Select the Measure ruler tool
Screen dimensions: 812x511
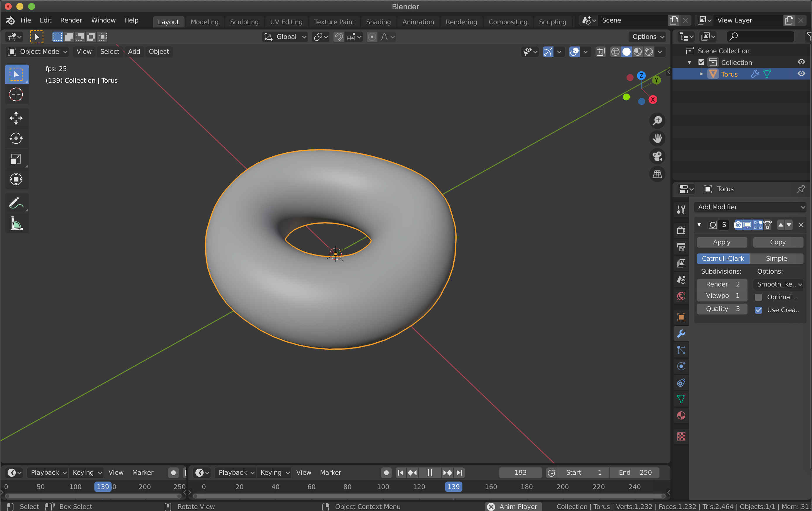(x=16, y=223)
